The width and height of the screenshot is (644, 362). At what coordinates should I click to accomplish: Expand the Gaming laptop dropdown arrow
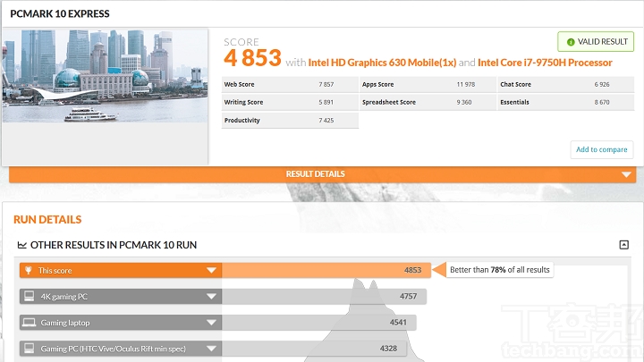pyautogui.click(x=211, y=323)
